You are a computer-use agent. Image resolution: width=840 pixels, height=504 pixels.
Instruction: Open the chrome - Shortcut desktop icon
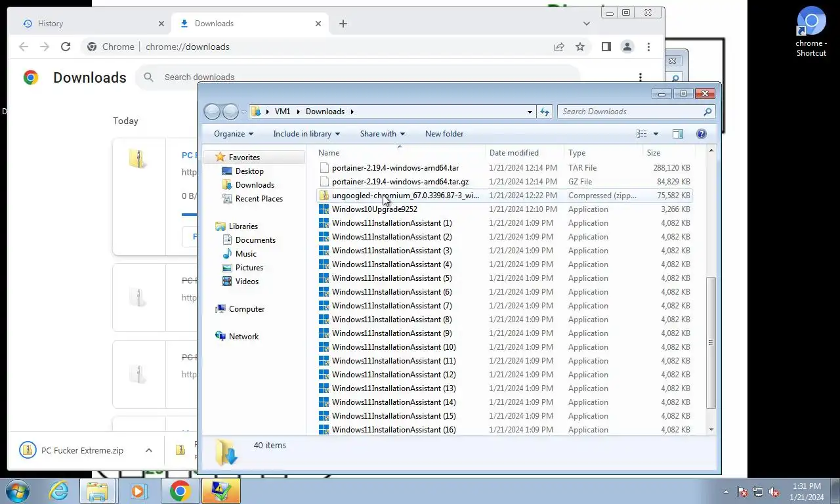(811, 31)
